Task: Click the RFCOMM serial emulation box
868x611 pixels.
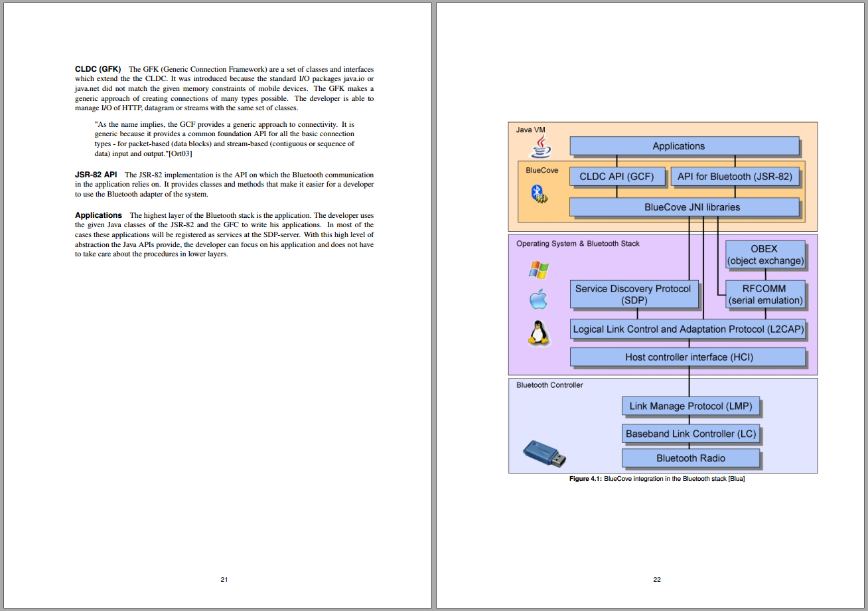Action: 764,294
